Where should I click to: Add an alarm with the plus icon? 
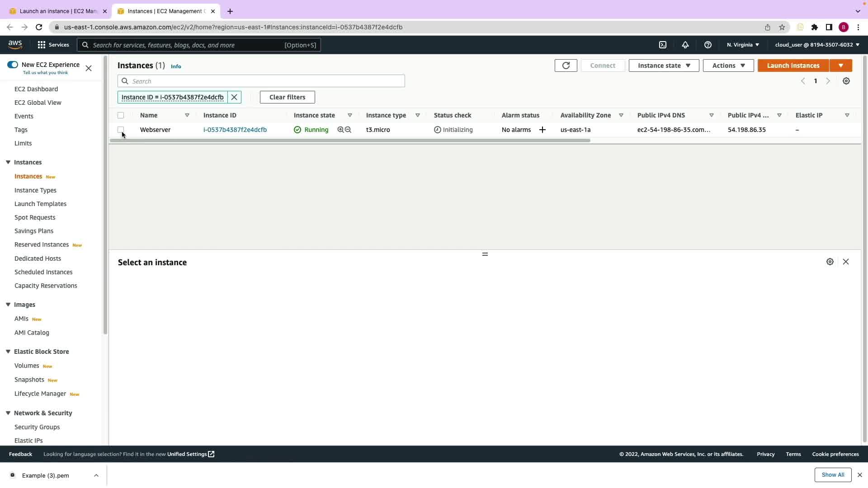(542, 130)
